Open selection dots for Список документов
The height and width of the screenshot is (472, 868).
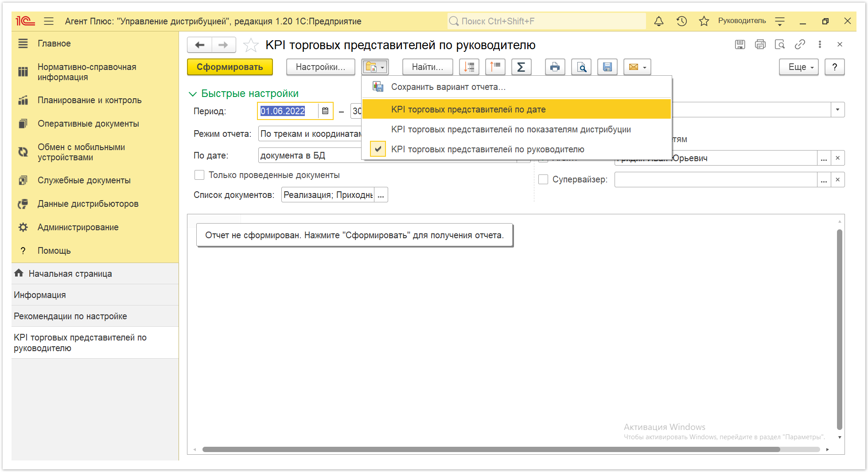point(381,195)
